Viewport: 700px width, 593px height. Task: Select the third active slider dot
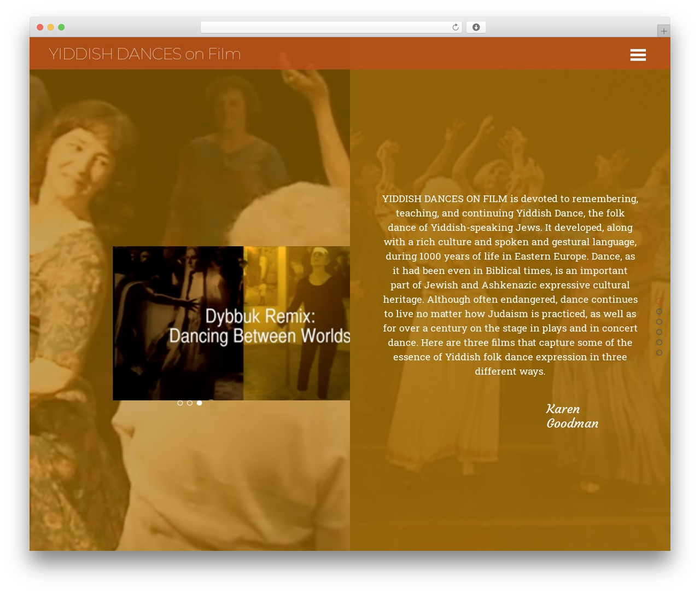tap(200, 403)
